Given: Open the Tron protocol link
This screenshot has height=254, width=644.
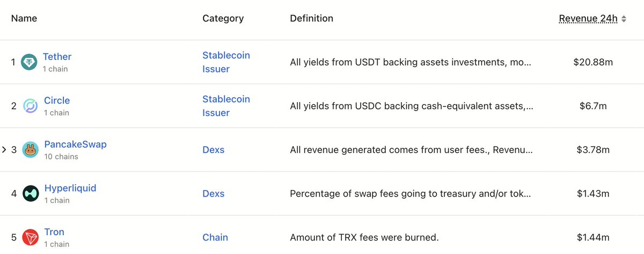Looking at the screenshot, I should (x=54, y=232).
